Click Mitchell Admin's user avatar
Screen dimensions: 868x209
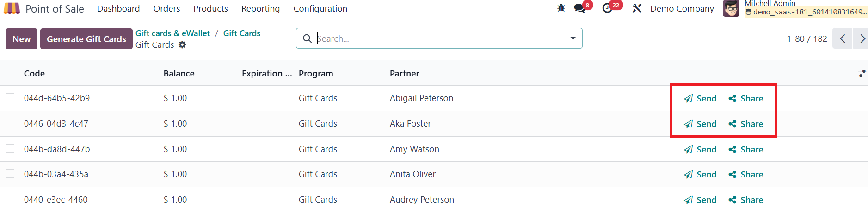point(731,8)
